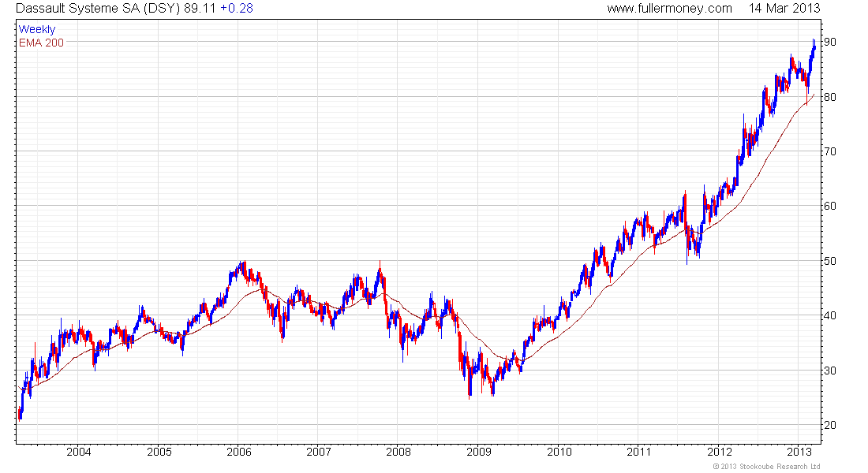This screenshot has width=868, height=473.
Task: Click the 2007 year axis label
Action: (x=319, y=452)
